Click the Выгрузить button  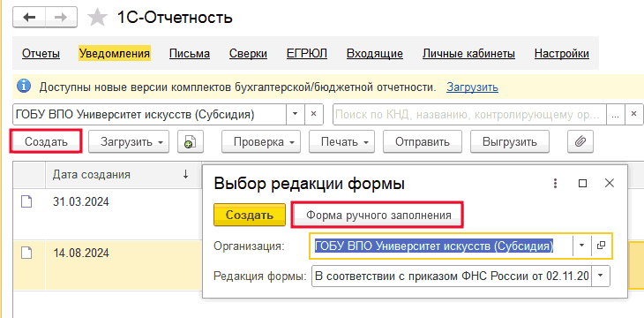click(x=510, y=142)
